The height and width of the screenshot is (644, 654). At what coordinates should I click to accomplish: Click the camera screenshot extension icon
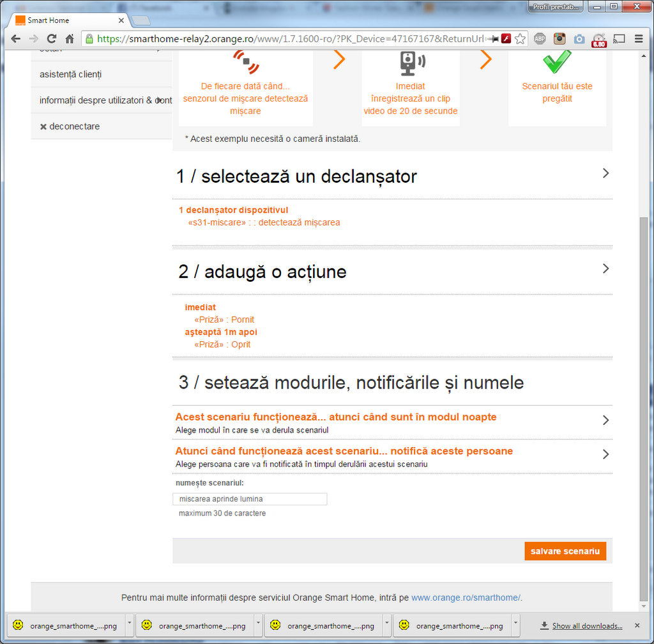(579, 39)
